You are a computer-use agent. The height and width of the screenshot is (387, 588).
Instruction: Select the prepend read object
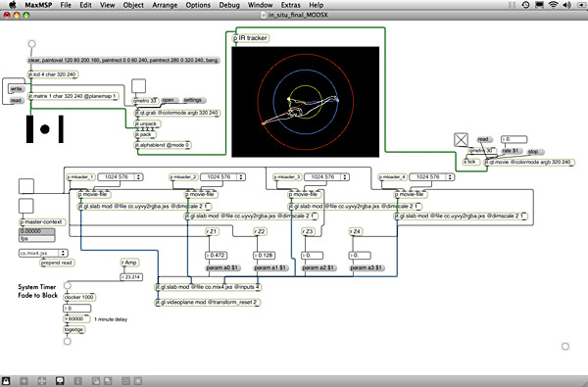pos(57,263)
